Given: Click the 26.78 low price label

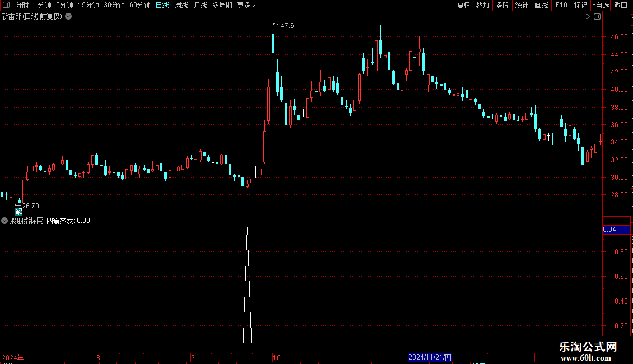Looking at the screenshot, I should pos(31,206).
